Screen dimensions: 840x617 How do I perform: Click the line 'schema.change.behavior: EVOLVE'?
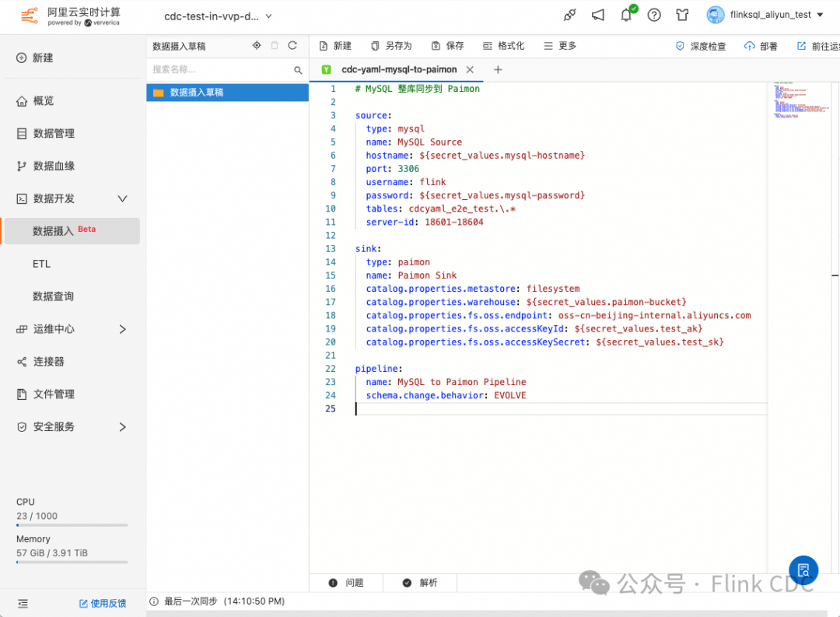click(446, 395)
